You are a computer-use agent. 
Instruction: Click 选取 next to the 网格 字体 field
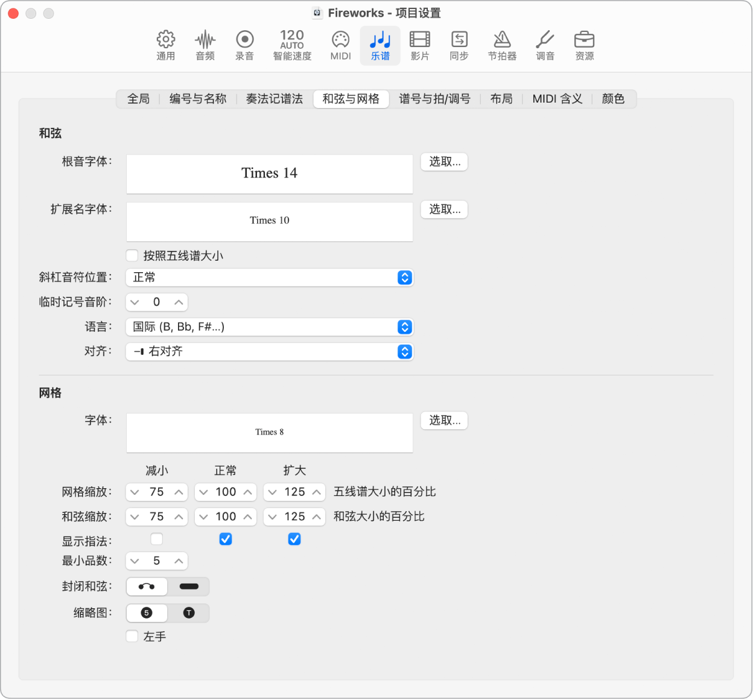pos(443,421)
